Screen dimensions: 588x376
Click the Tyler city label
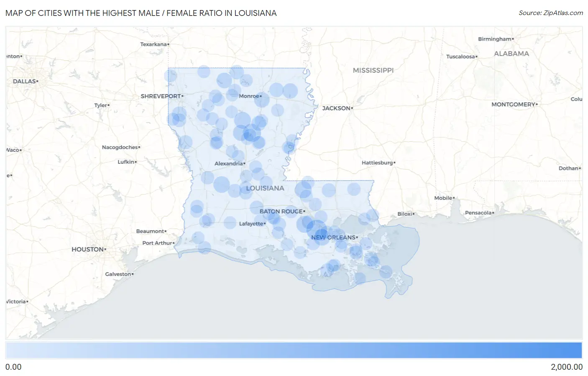(101, 105)
